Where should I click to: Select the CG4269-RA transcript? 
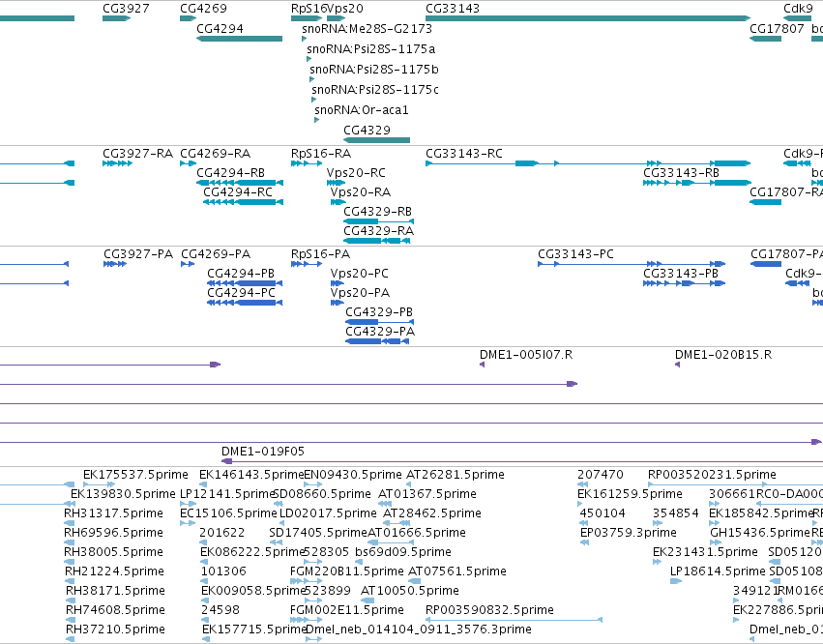coord(188,163)
